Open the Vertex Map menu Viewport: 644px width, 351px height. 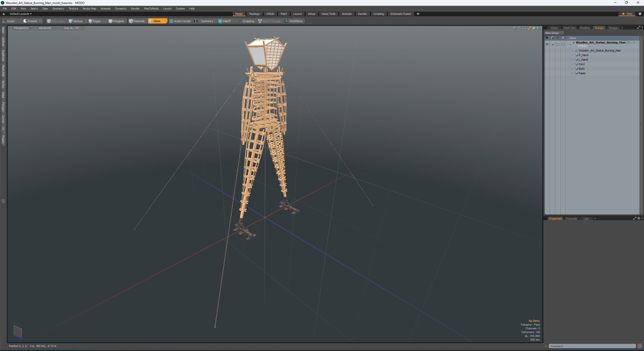click(89, 9)
